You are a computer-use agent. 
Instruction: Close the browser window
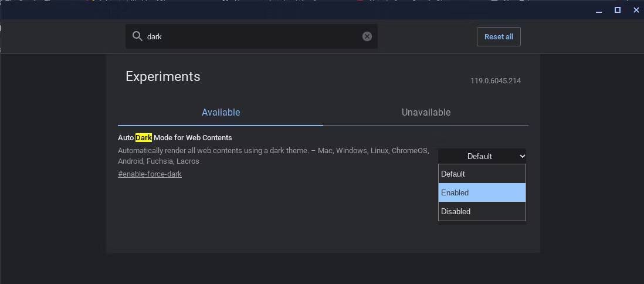(636, 10)
